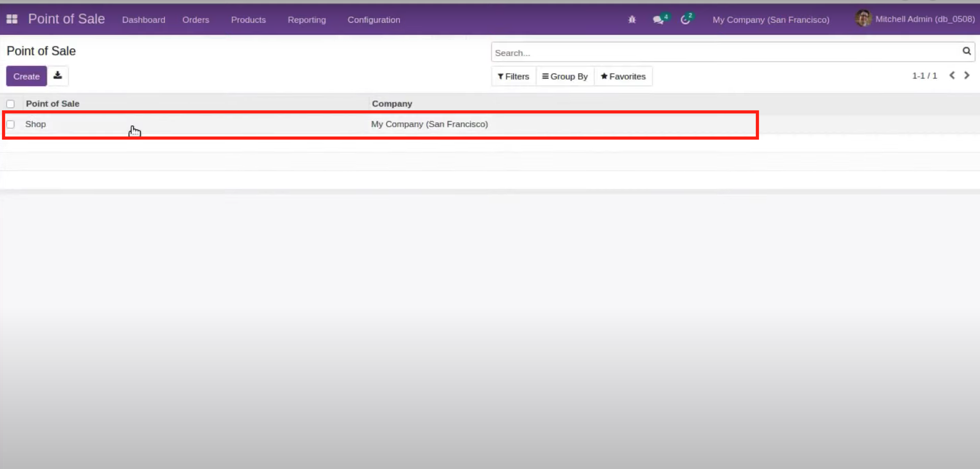Expand the Filters dropdown
980x469 pixels.
point(513,76)
